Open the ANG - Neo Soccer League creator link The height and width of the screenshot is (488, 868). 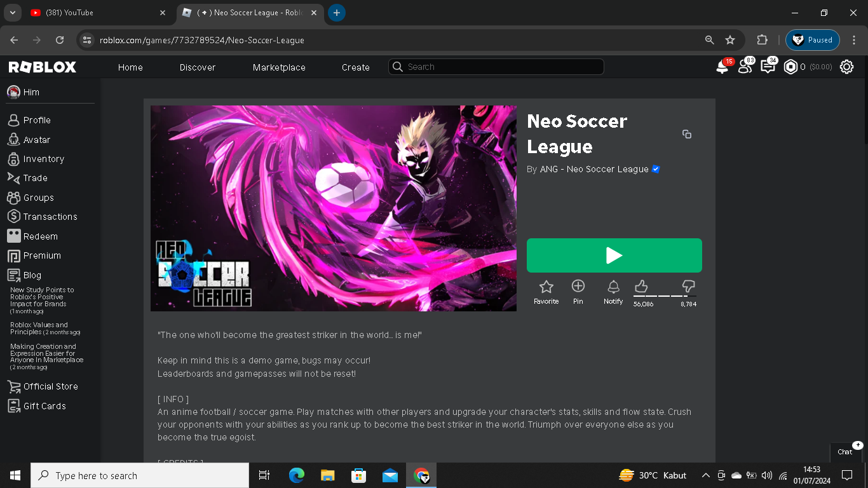pos(594,169)
